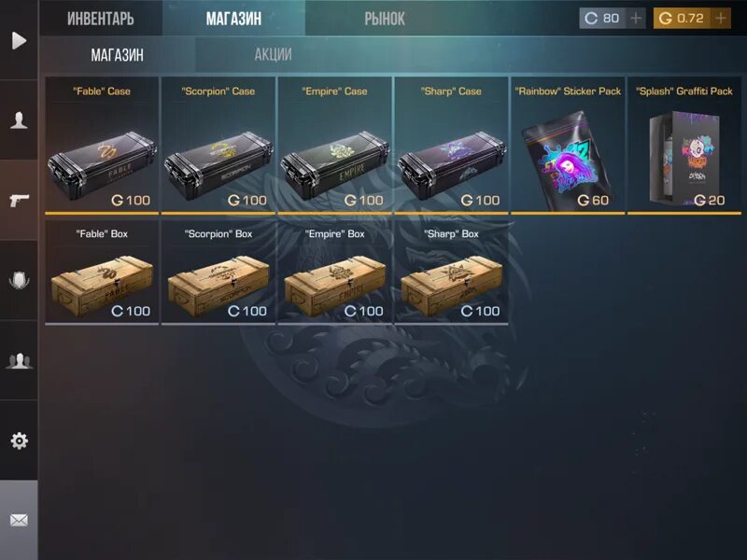Viewport: 747px width, 560px height.
Task: Switch to the РЫНОК tab
Action: (x=385, y=19)
